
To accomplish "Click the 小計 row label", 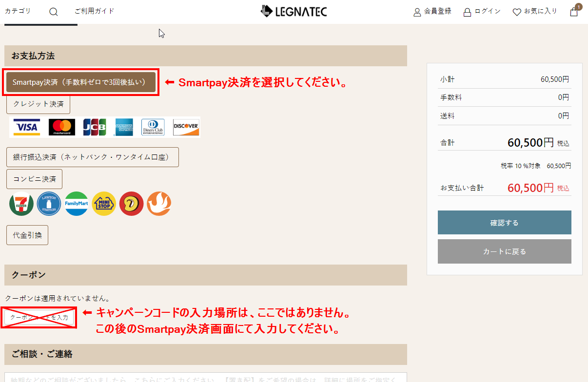I will [x=447, y=79].
